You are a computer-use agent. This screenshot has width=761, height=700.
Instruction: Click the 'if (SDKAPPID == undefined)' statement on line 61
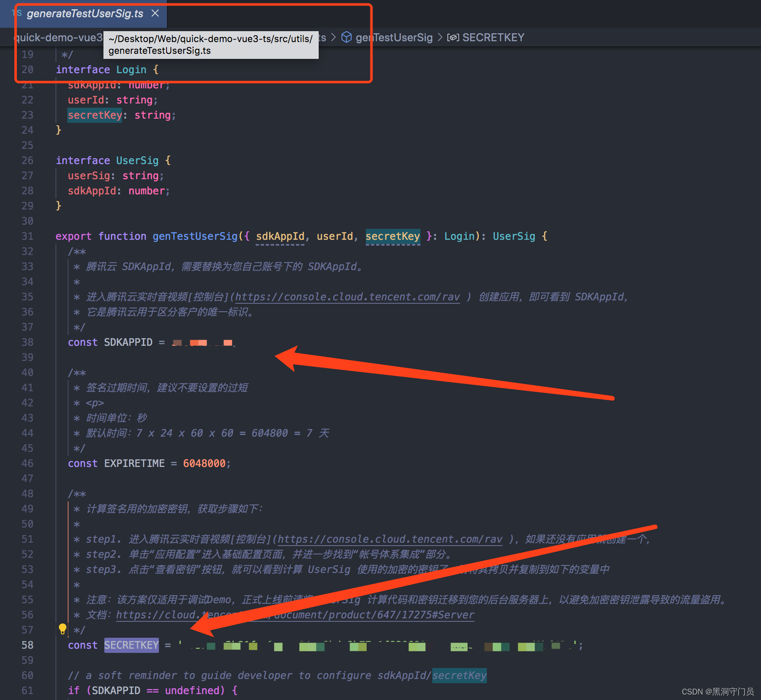(153, 691)
